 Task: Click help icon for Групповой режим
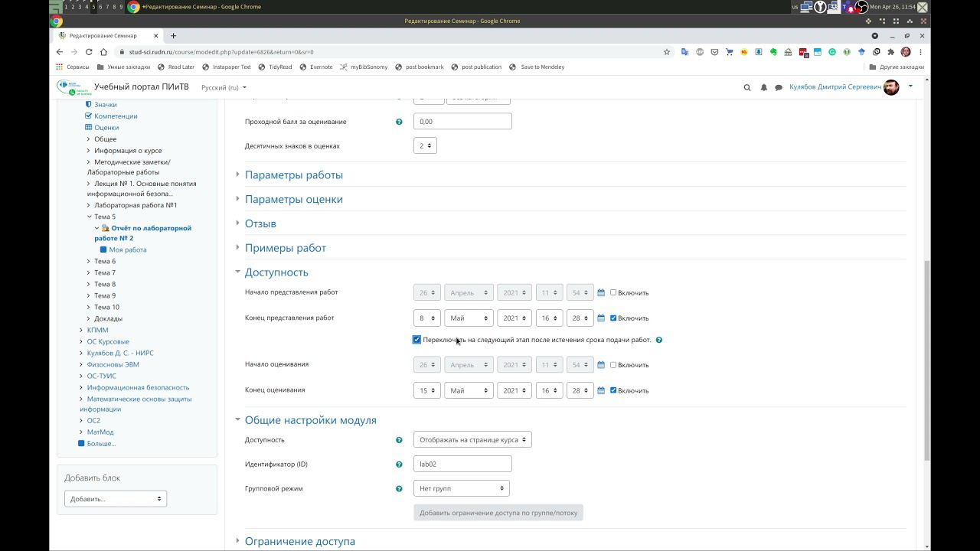(399, 489)
